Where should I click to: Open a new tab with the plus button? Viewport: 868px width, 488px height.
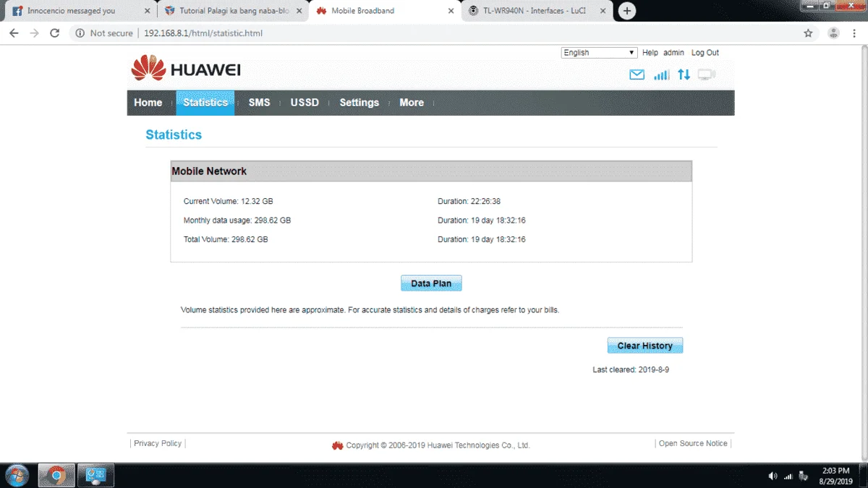point(627,11)
